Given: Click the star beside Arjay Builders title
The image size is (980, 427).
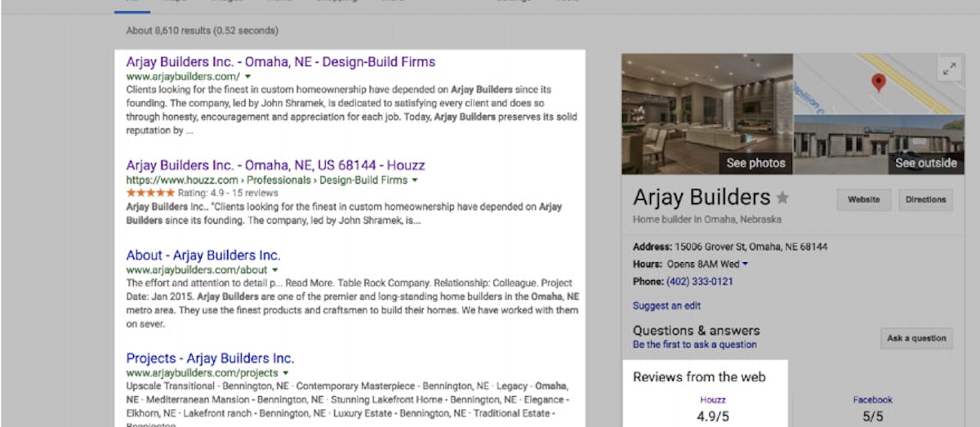Looking at the screenshot, I should pos(782,198).
